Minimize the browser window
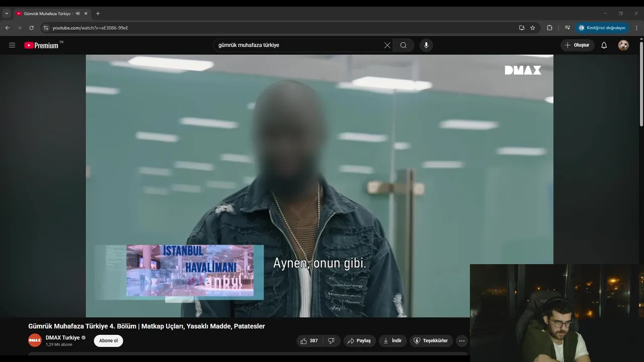Image resolution: width=644 pixels, height=362 pixels. point(605,14)
